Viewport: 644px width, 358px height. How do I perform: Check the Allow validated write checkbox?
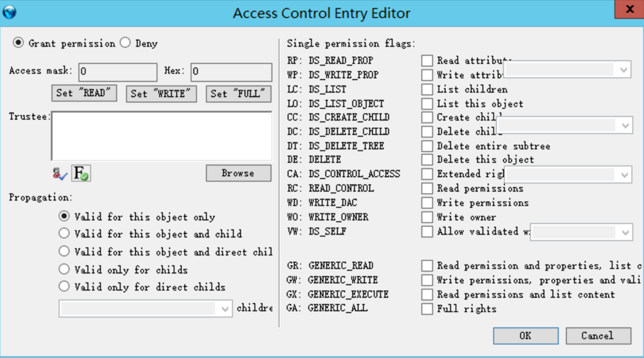pos(427,232)
